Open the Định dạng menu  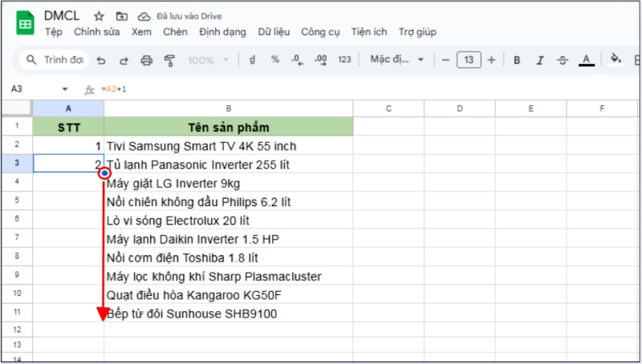pyautogui.click(x=222, y=32)
